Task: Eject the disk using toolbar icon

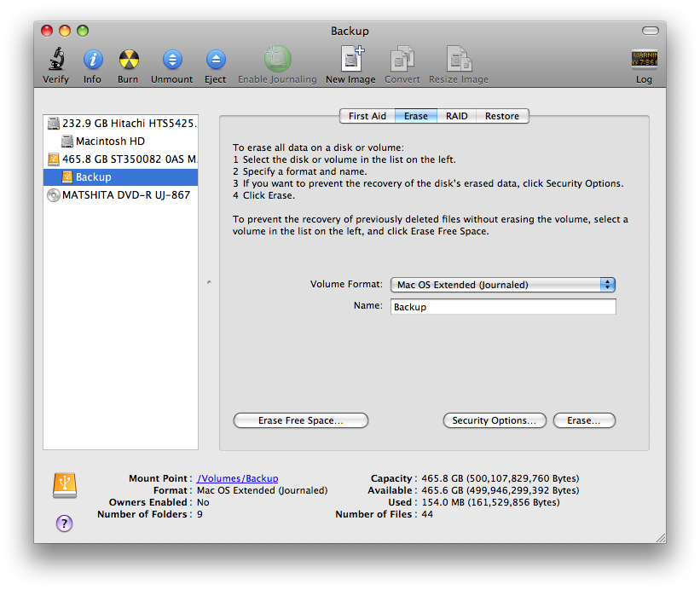Action: point(216,60)
